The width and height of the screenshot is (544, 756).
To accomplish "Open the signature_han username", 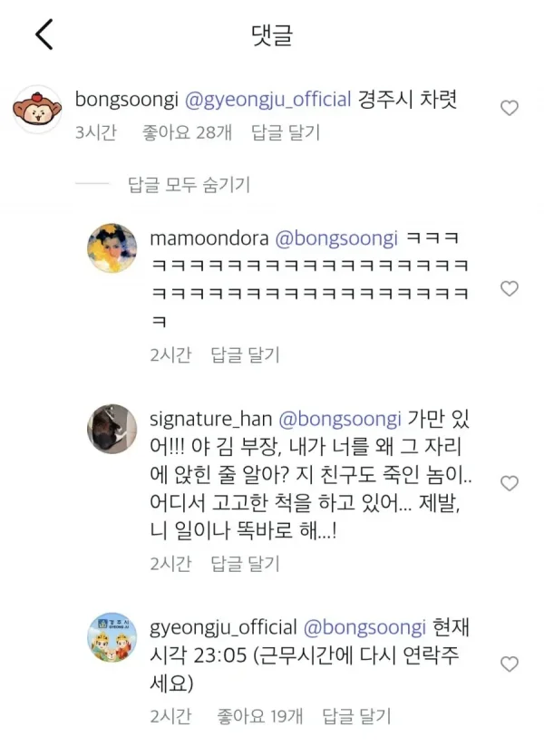I will (210, 419).
